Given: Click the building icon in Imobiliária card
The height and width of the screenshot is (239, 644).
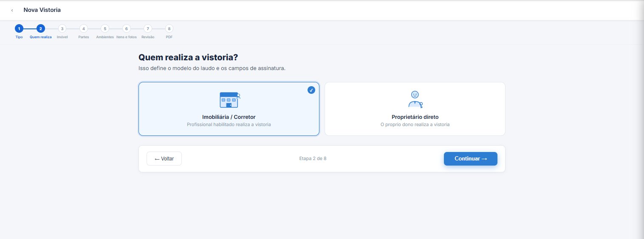Looking at the screenshot, I should tap(229, 99).
